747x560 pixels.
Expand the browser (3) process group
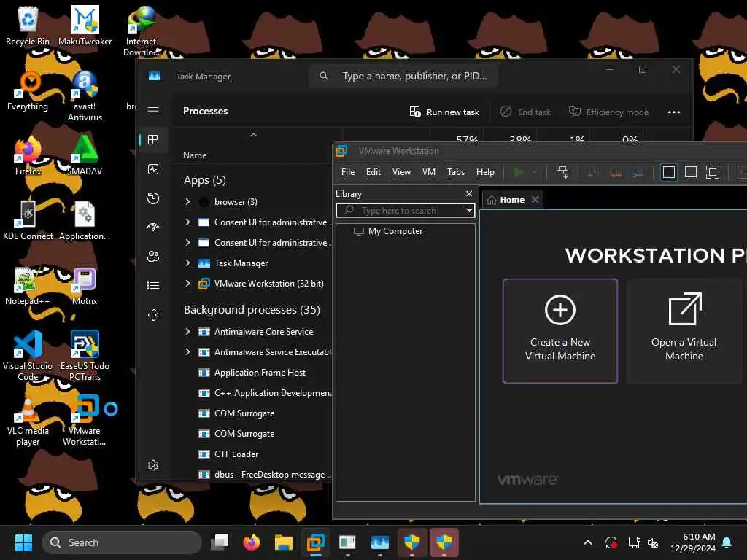coord(187,202)
